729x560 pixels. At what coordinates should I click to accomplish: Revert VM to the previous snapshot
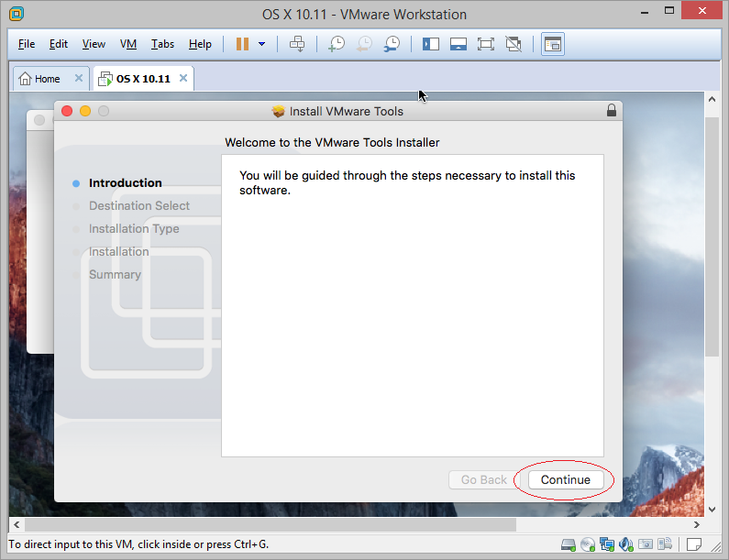(364, 44)
